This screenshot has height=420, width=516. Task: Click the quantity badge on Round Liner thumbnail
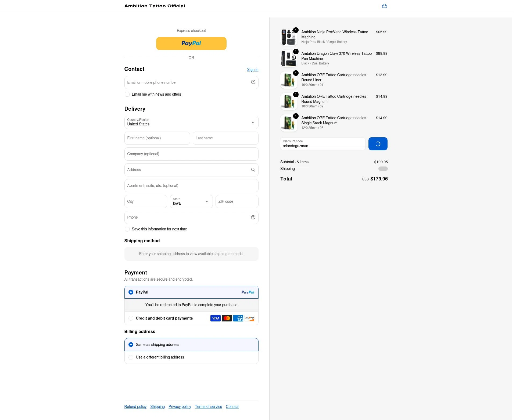coord(296,73)
